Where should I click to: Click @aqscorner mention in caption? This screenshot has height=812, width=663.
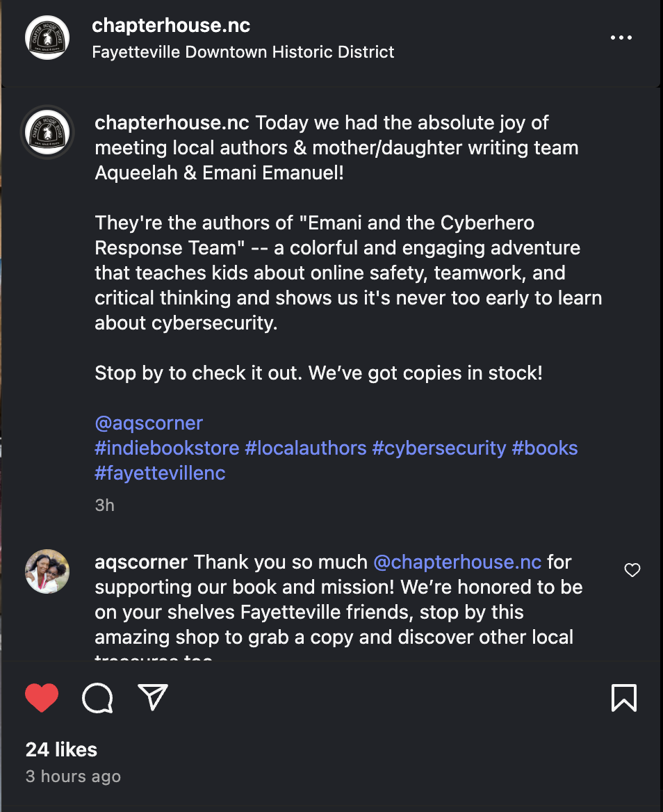pos(149,423)
